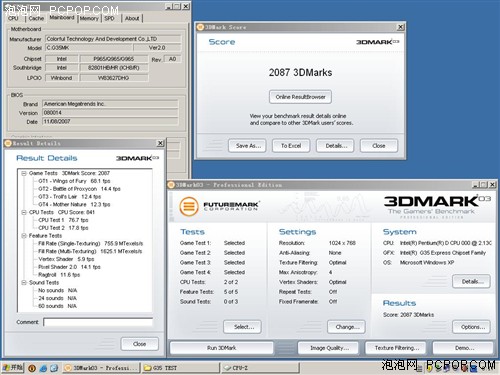Select the 24 sounds N/A row
Screen dimensions: 500x375
coord(58,298)
